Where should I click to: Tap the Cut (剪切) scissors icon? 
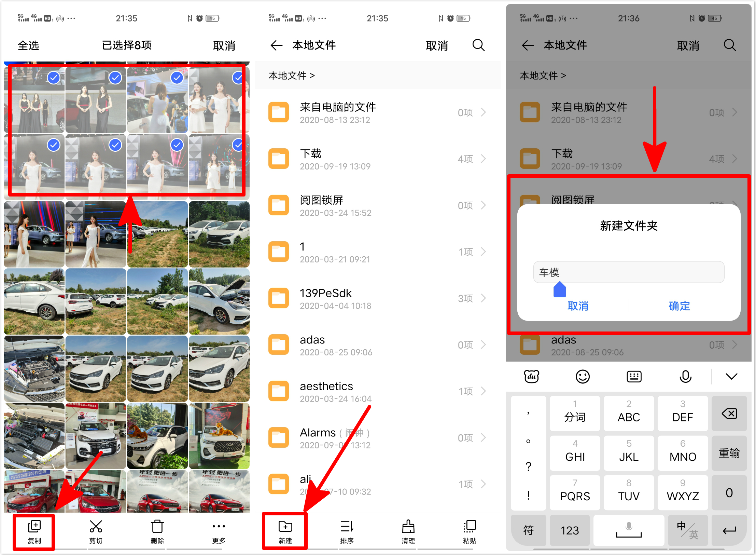[x=96, y=526]
